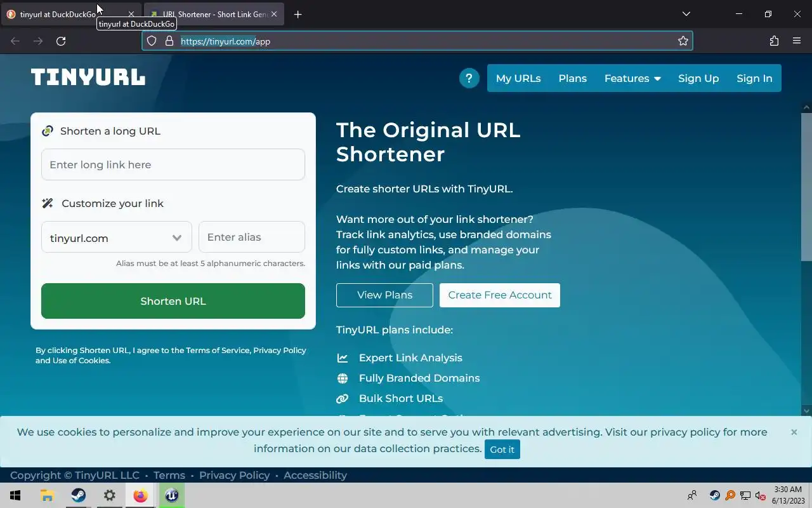Click Bulk Short URLs text

pos(401,398)
